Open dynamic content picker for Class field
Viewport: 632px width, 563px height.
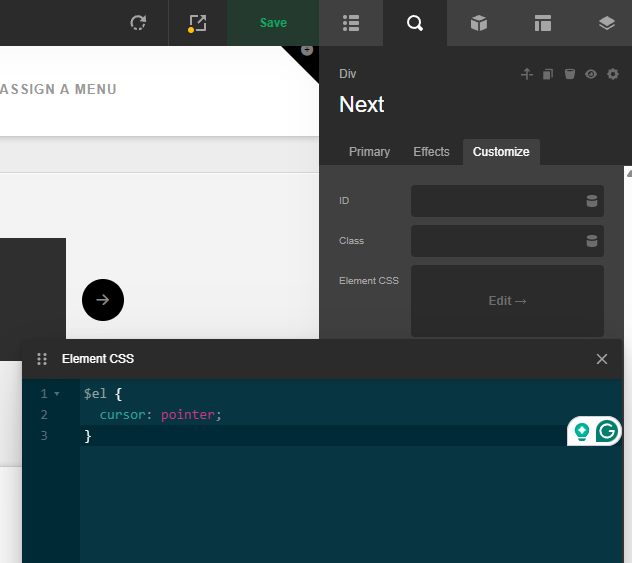coord(591,241)
